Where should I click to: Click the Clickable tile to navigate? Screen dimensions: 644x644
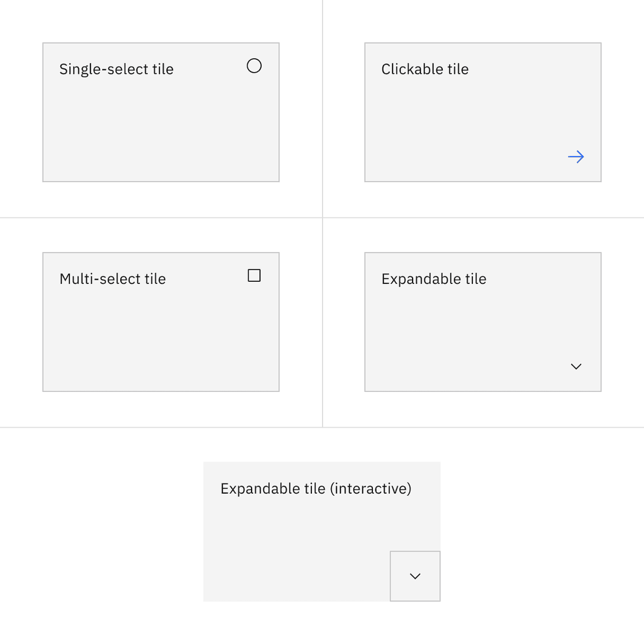pos(482,112)
